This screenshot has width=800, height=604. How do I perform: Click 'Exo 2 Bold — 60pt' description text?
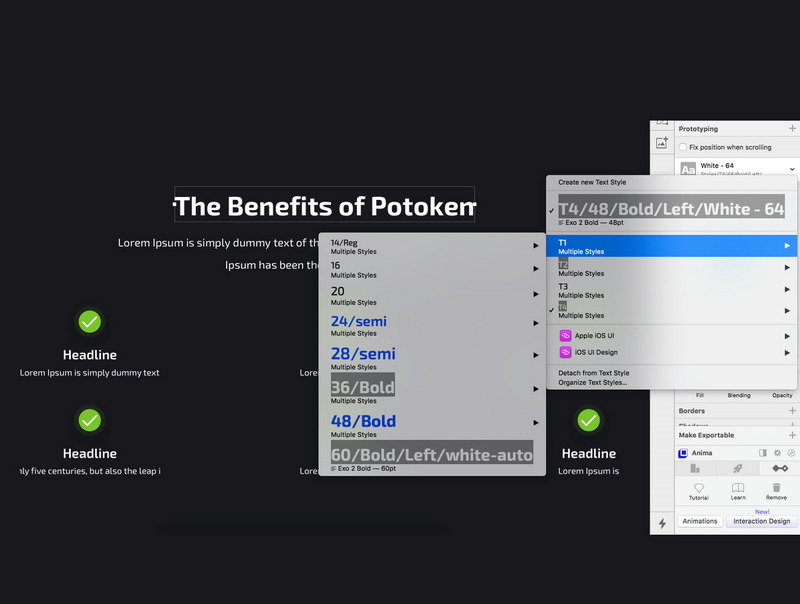click(366, 468)
